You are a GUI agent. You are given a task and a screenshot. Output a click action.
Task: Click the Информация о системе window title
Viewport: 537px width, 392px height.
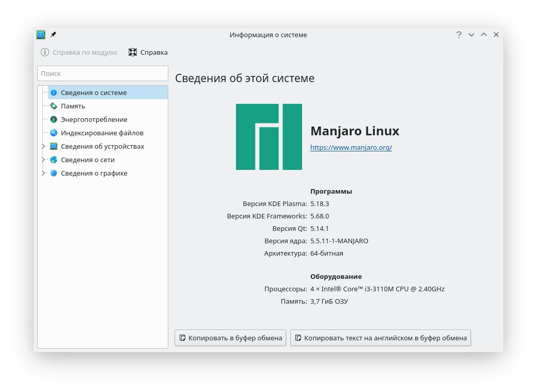pyautogui.click(x=268, y=35)
